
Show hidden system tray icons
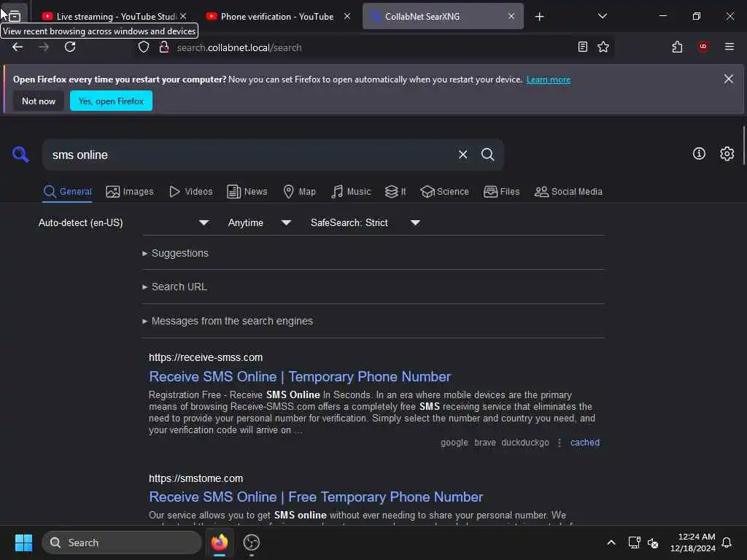click(x=611, y=542)
